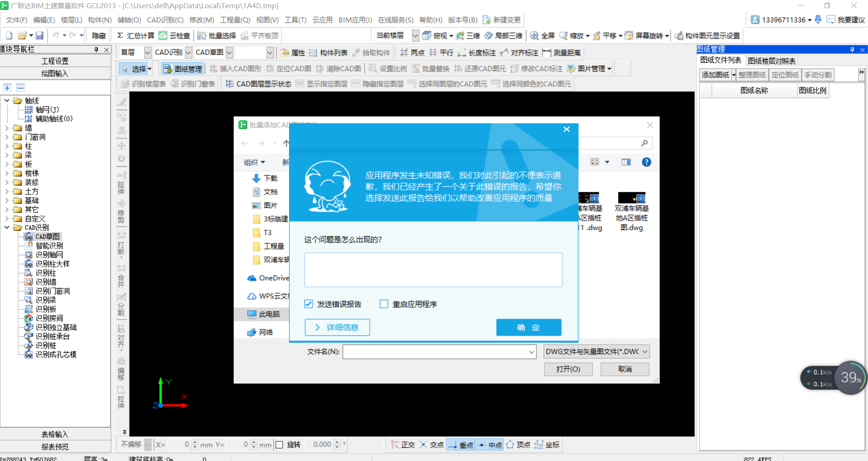Open the 批量选择 batch select tool
The width and height of the screenshot is (868, 461).
click(217, 35)
